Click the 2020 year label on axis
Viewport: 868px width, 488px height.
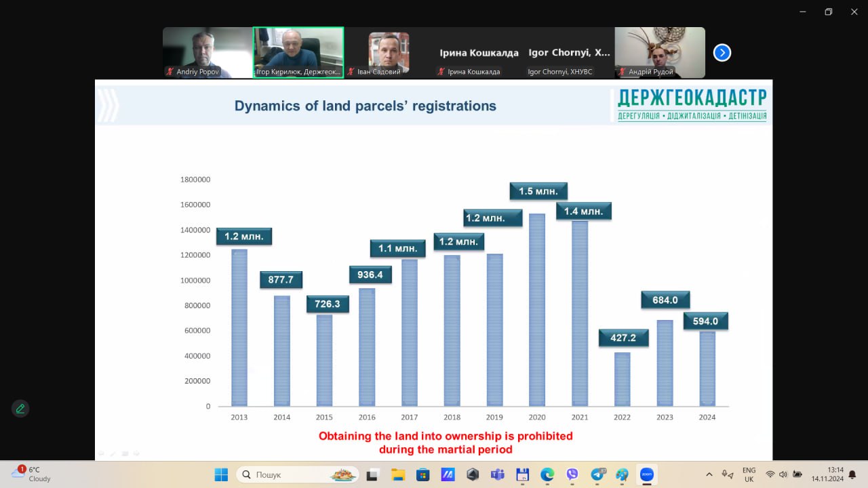point(537,418)
